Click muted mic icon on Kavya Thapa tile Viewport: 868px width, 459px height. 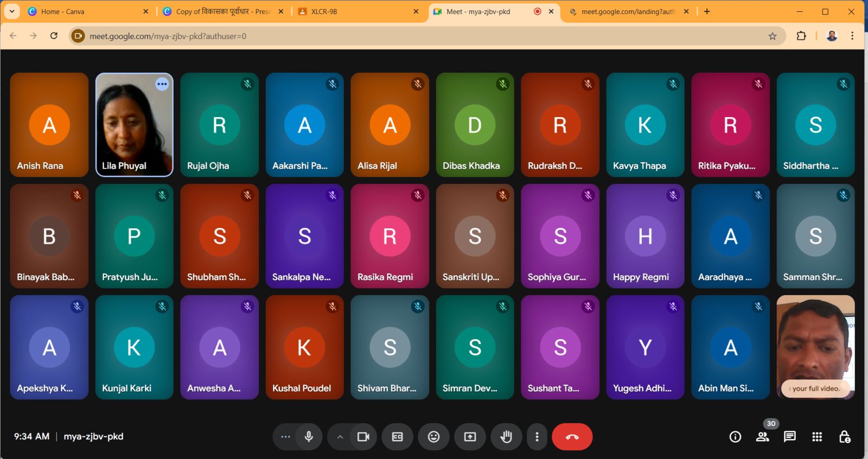pyautogui.click(x=673, y=84)
